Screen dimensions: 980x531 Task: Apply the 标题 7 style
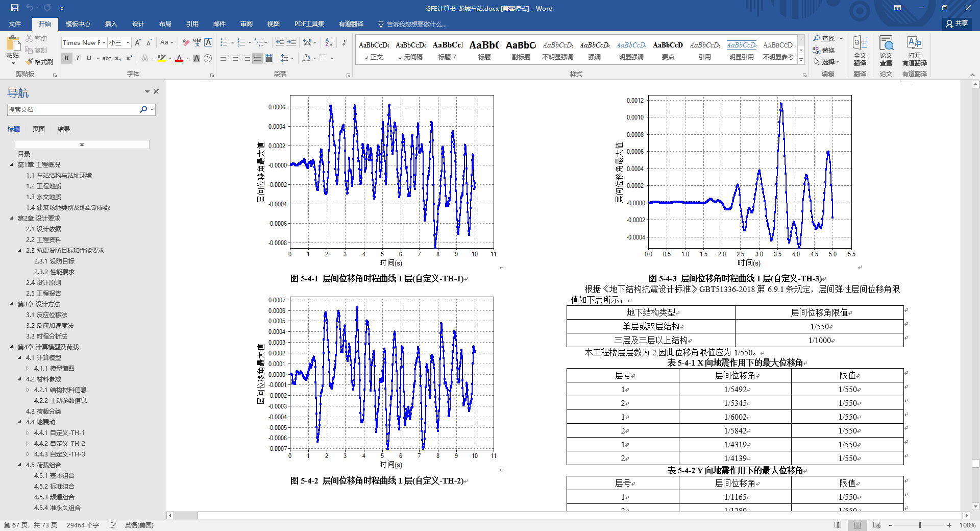pos(447,50)
